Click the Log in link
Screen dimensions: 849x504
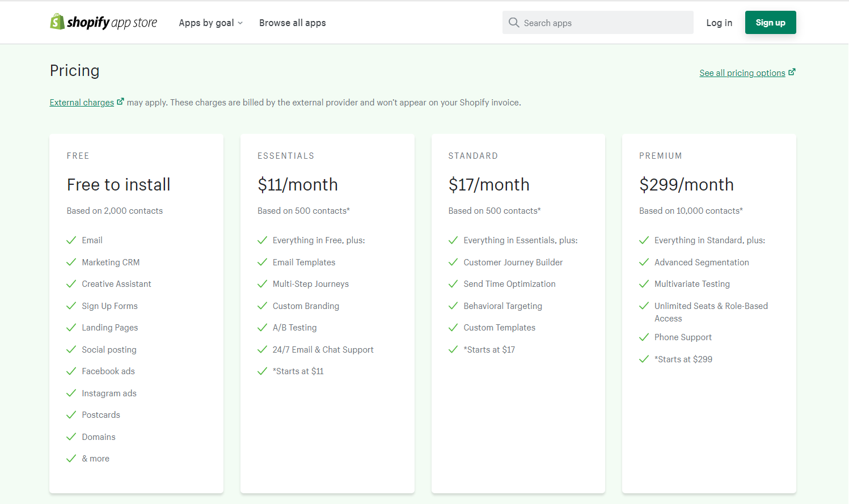tap(719, 23)
